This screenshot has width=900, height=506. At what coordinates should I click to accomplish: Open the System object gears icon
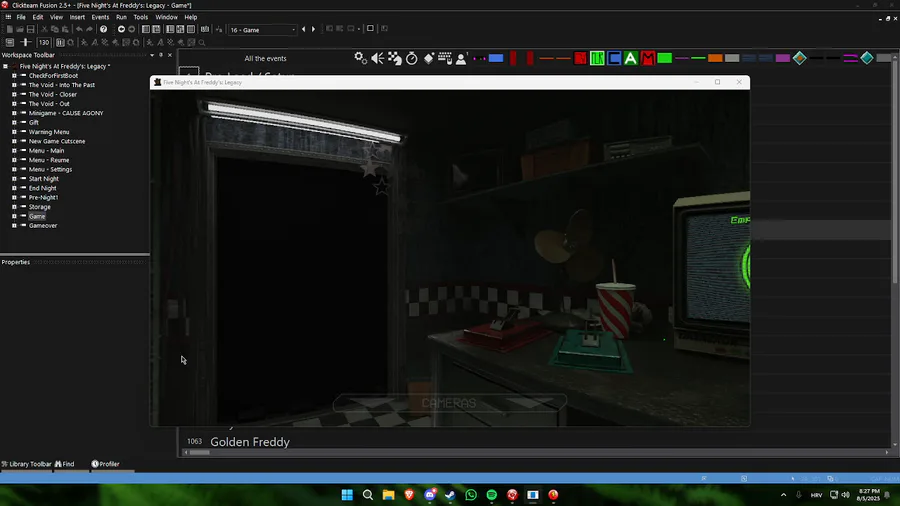click(x=360, y=58)
